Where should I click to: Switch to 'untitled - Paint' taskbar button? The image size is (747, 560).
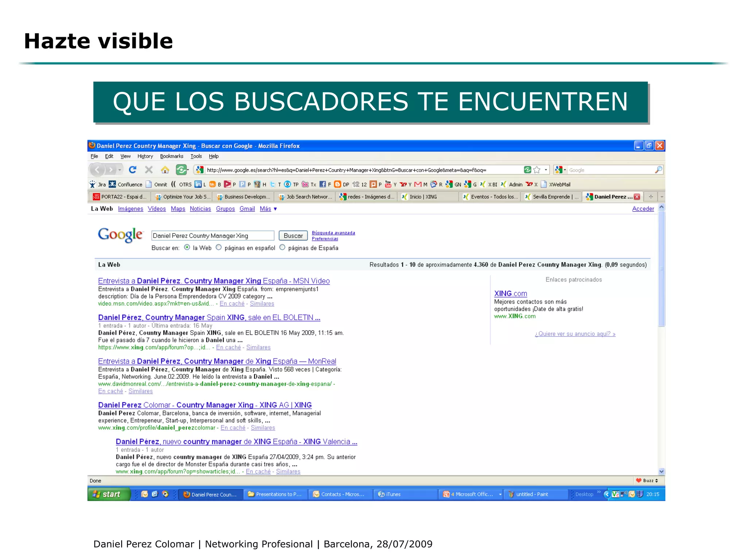point(535,494)
